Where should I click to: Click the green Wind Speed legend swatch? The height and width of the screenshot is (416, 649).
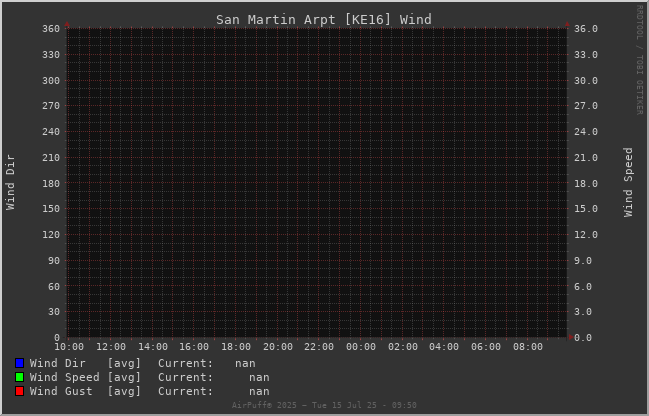(x=19, y=377)
